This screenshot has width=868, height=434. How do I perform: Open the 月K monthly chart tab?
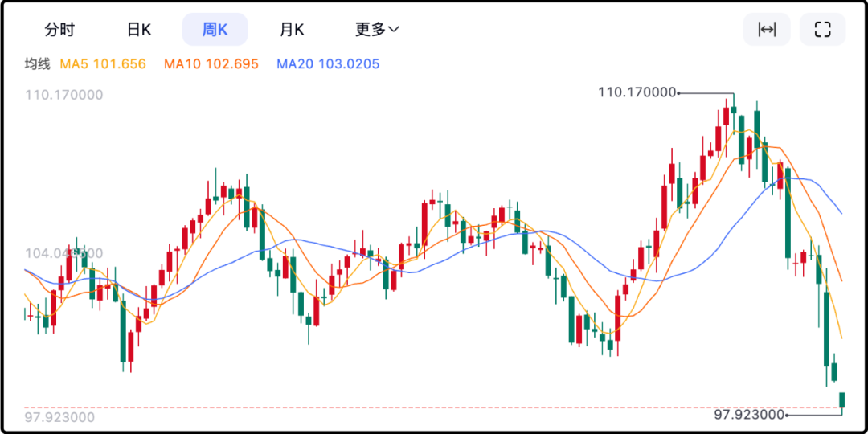tap(291, 30)
